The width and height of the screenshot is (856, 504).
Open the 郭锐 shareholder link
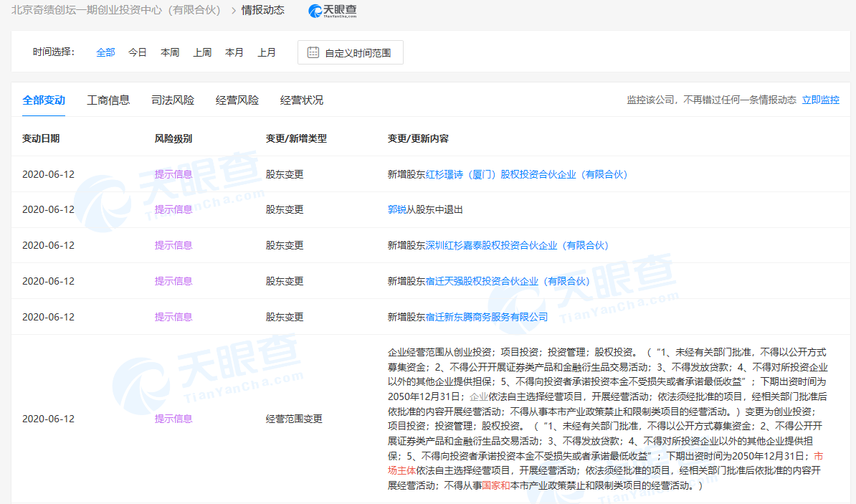tap(397, 210)
